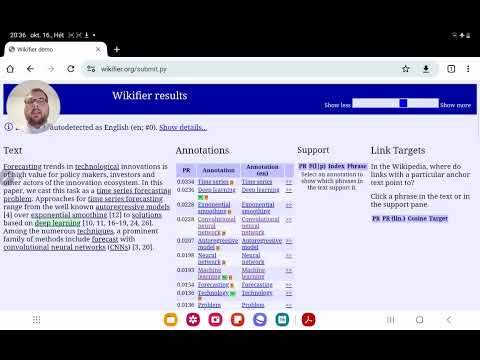
Task: Launch the flower gallery app in taskbar
Action: tap(193, 320)
